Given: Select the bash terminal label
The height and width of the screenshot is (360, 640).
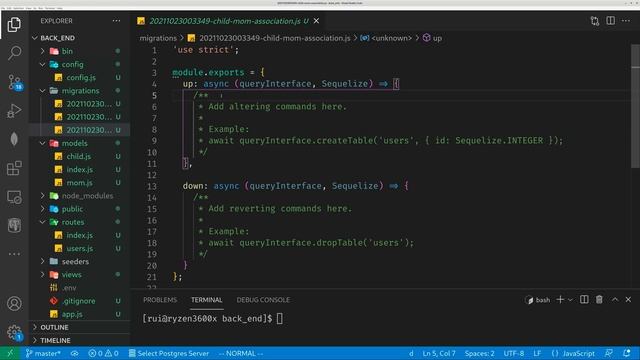Looking at the screenshot, I should tap(538, 300).
